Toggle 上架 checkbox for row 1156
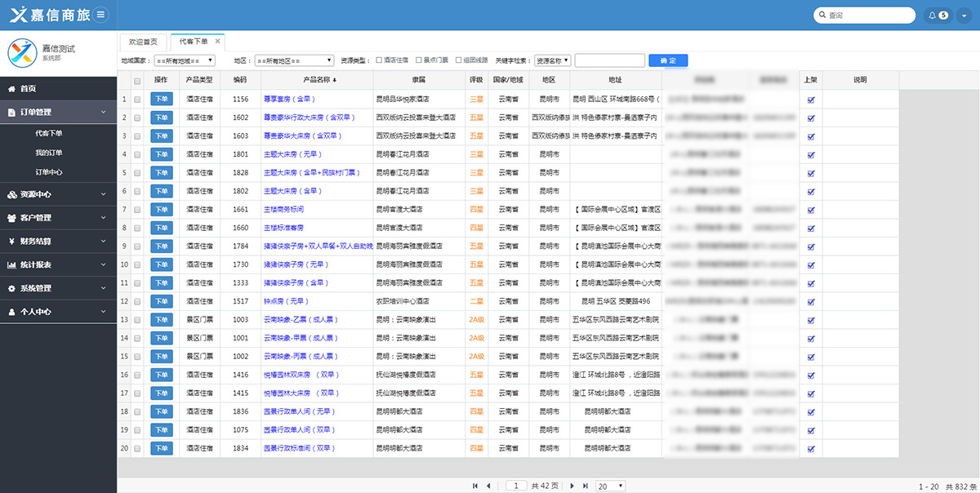This screenshot has width=980, height=493. pos(811,99)
